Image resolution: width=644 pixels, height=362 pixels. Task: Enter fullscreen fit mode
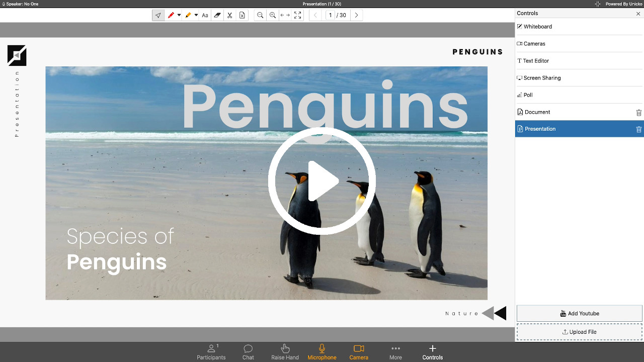tap(298, 15)
